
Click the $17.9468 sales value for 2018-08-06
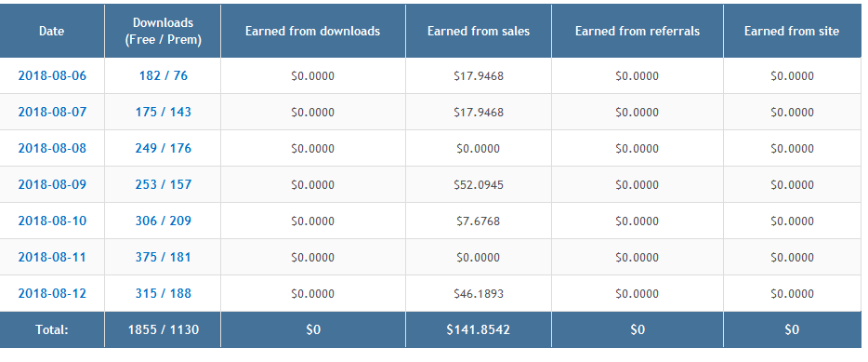[x=479, y=76]
